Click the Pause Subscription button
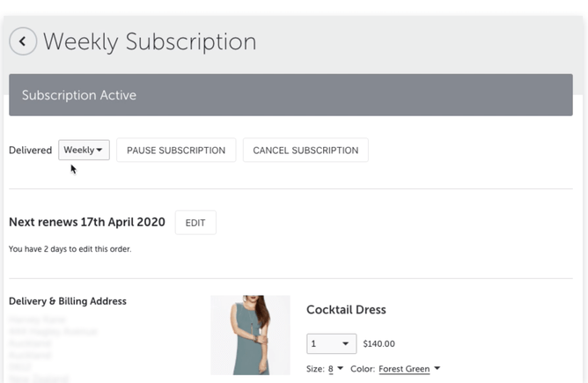 click(x=176, y=151)
